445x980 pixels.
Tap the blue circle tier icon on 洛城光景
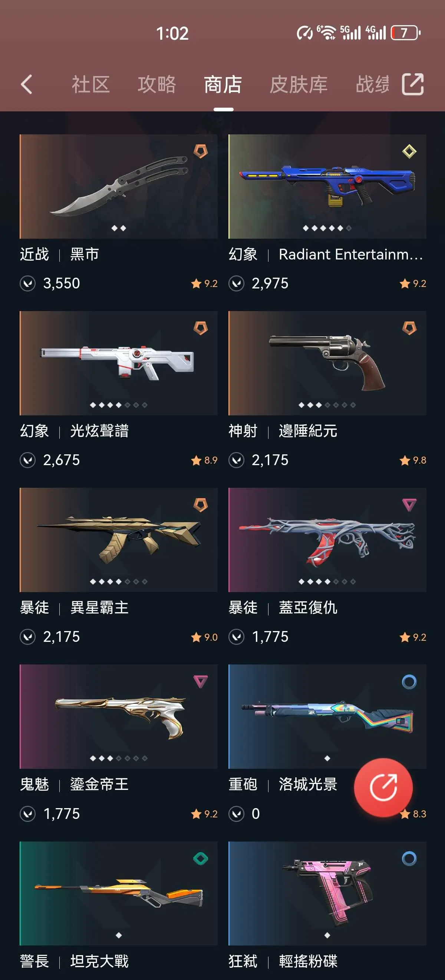(409, 682)
